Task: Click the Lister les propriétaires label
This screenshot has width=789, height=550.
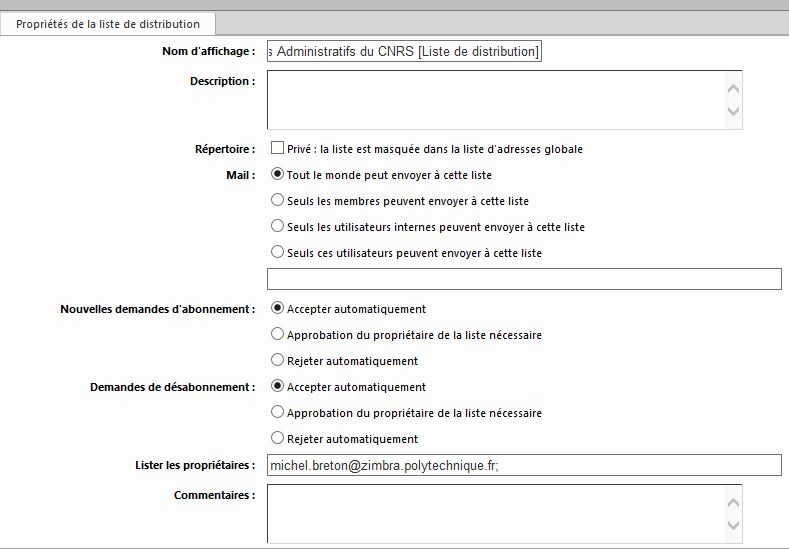Action: tap(195, 465)
